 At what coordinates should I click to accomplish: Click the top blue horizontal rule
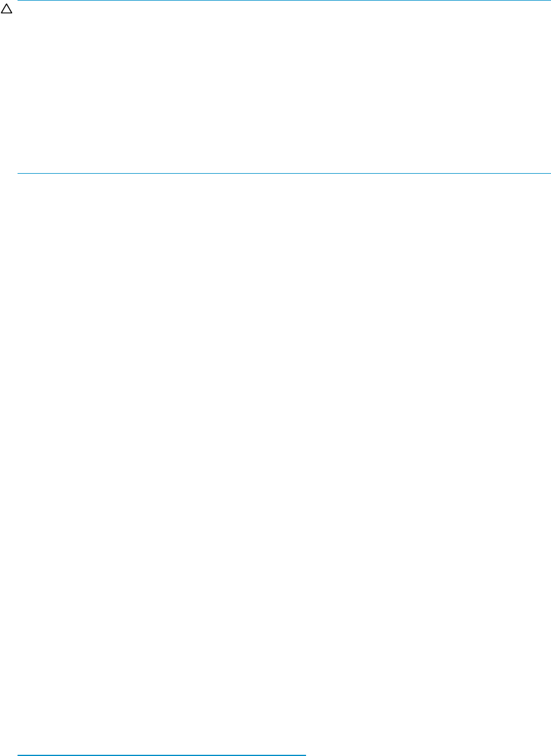click(284, 1)
